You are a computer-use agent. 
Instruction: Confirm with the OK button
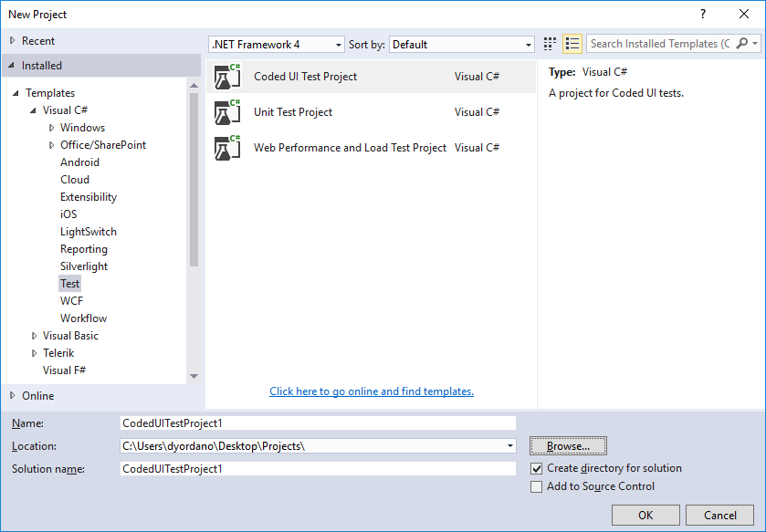[645, 515]
